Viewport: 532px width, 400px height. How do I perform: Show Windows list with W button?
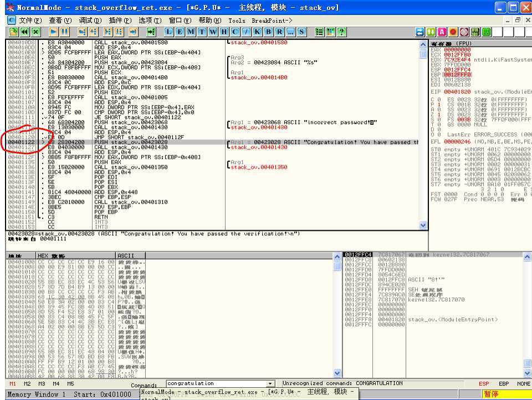[x=213, y=32]
